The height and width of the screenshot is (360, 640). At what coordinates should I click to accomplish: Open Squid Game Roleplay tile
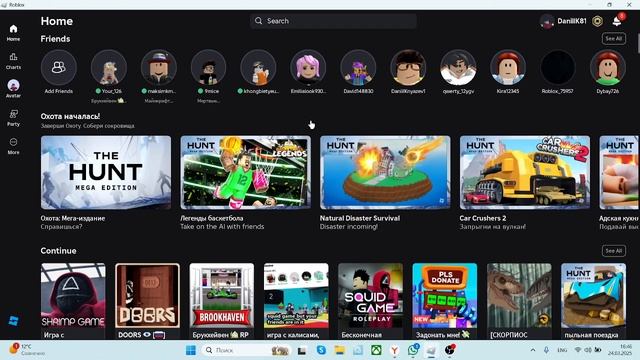[370, 296]
